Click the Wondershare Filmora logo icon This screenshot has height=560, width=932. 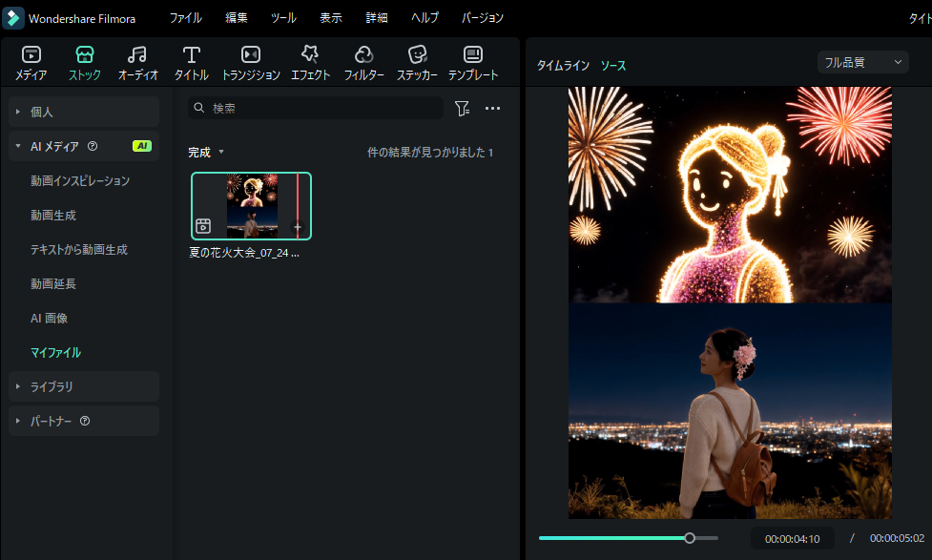(x=12, y=18)
